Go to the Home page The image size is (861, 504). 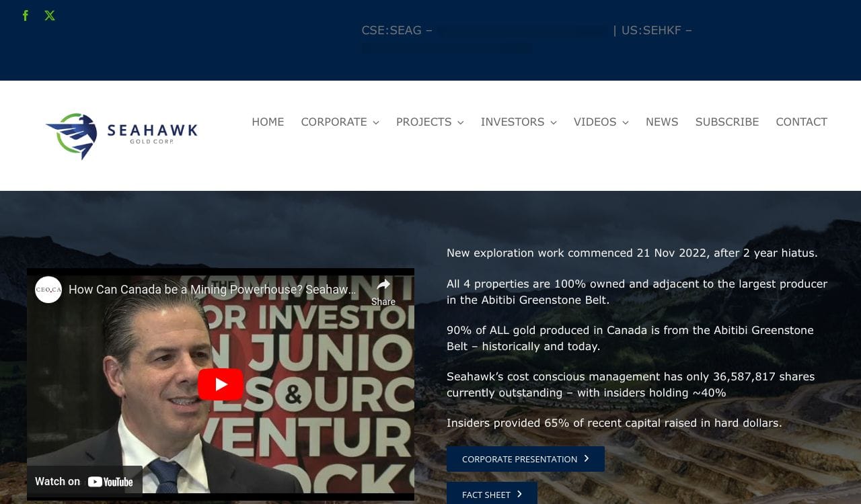click(268, 122)
